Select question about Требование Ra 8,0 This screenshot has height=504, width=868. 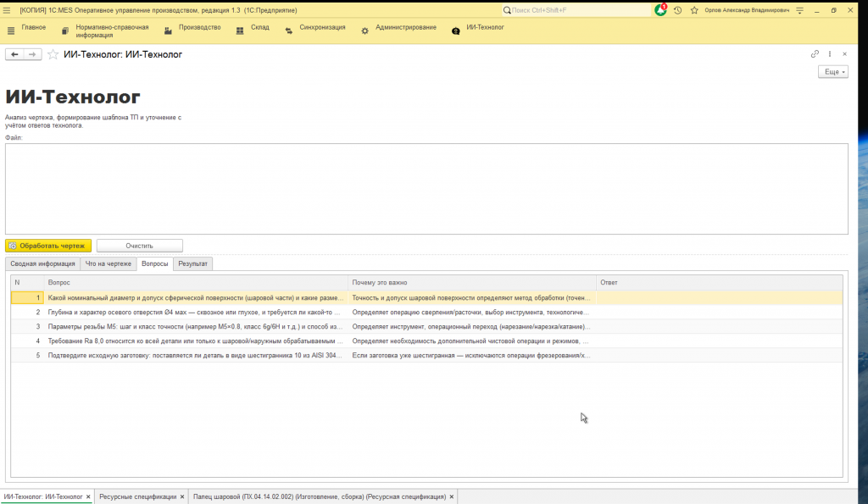pyautogui.click(x=196, y=341)
